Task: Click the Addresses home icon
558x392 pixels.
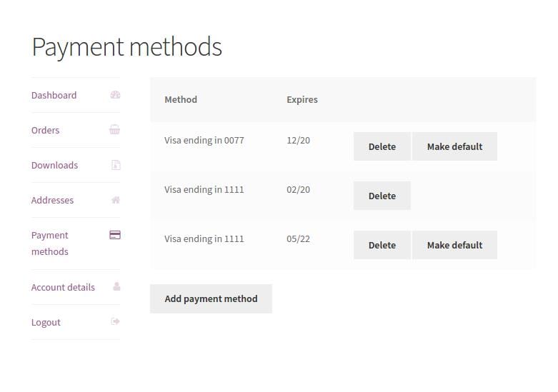Action: (116, 200)
